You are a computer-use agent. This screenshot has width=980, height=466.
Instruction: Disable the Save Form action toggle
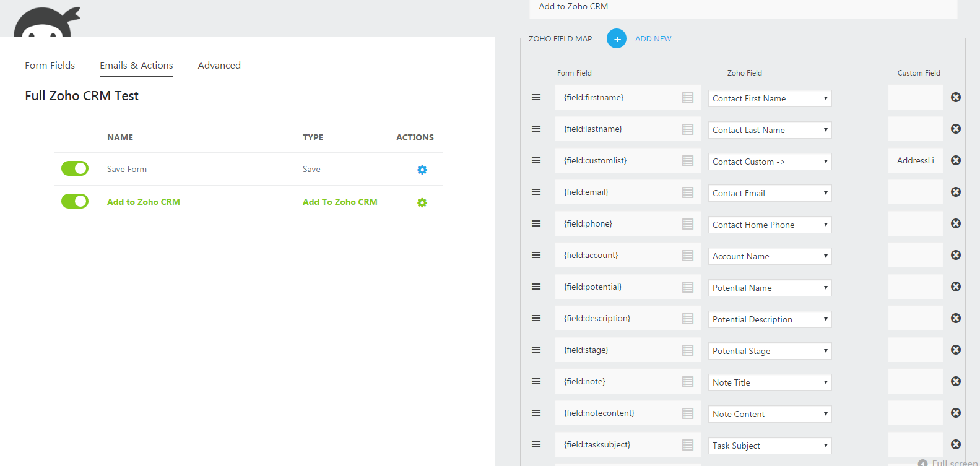(x=75, y=168)
